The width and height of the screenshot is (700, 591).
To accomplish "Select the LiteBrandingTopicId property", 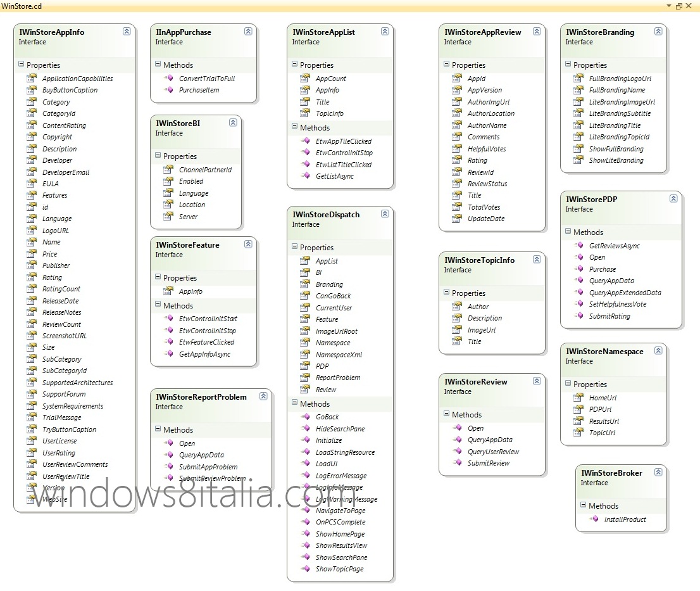I will point(619,137).
